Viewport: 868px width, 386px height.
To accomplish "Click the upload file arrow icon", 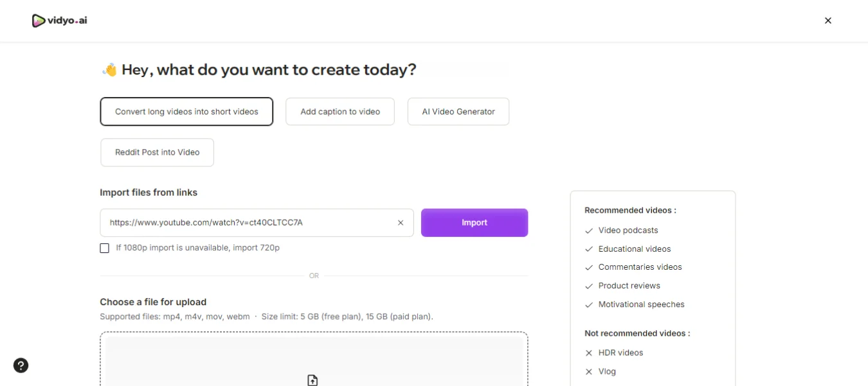I will click(312, 380).
